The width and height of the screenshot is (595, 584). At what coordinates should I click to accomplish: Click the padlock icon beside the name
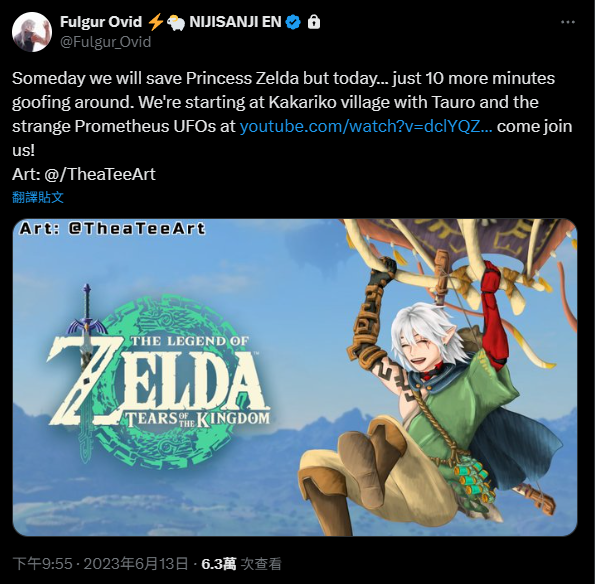click(313, 22)
